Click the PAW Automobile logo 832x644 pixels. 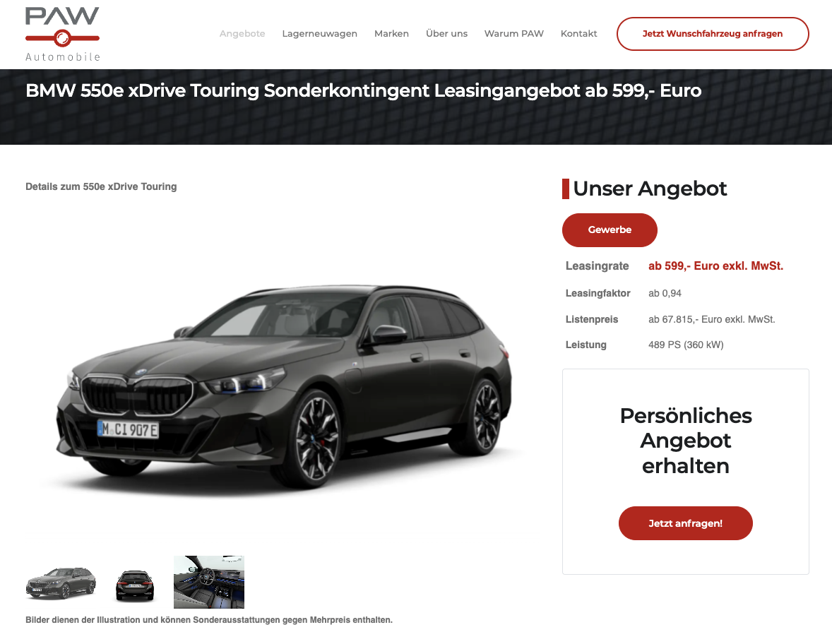[x=63, y=35]
